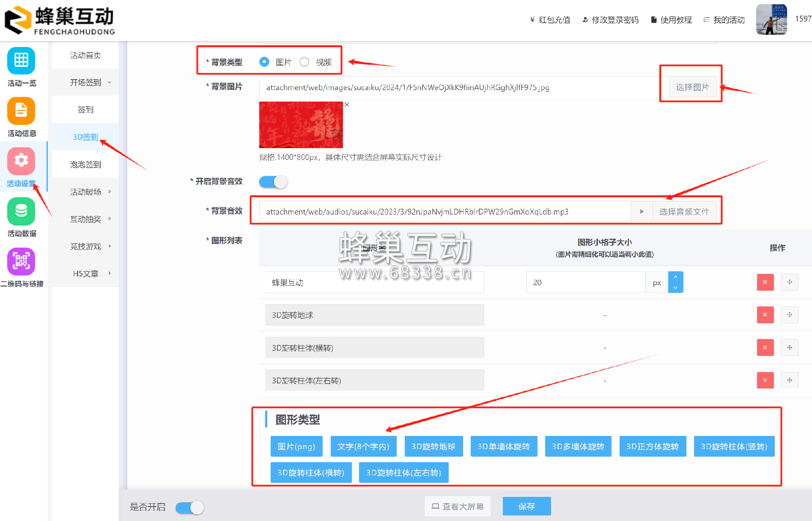Expand the 互动抽奖 submenu
The height and width of the screenshot is (521, 812).
(90, 219)
